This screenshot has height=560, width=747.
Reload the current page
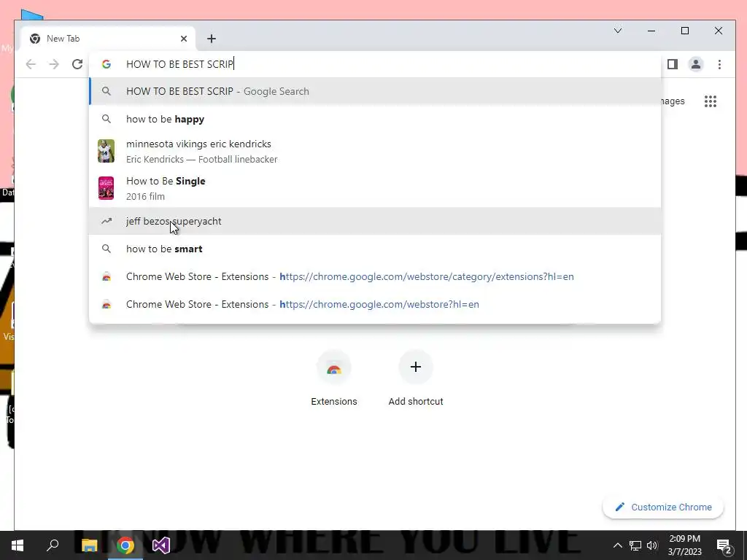click(x=77, y=64)
